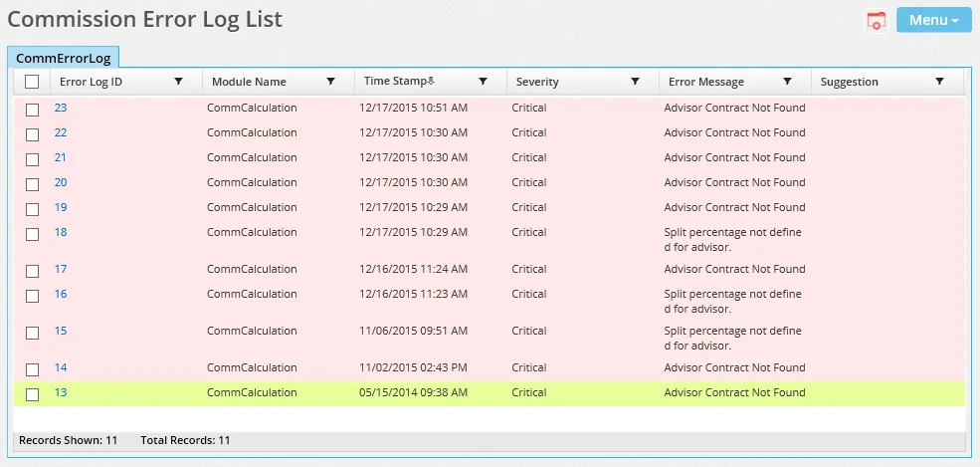Select the 05/15/2014 09:38 AM timestamp cell

pyautogui.click(x=413, y=392)
